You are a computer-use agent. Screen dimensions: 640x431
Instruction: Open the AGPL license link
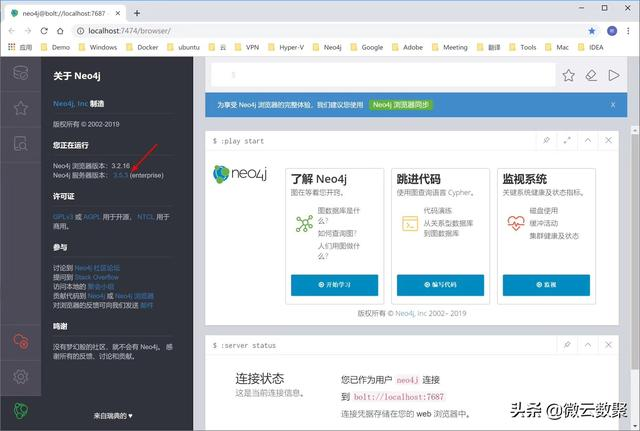click(x=92, y=217)
